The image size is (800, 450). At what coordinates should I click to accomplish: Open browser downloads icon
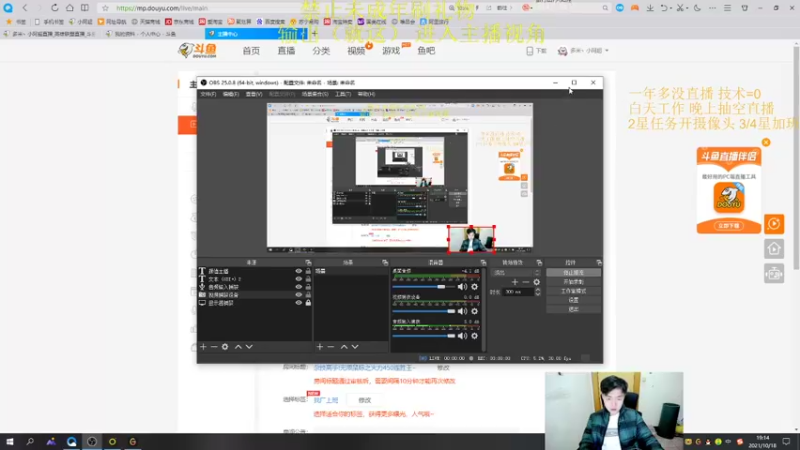tap(649, 8)
